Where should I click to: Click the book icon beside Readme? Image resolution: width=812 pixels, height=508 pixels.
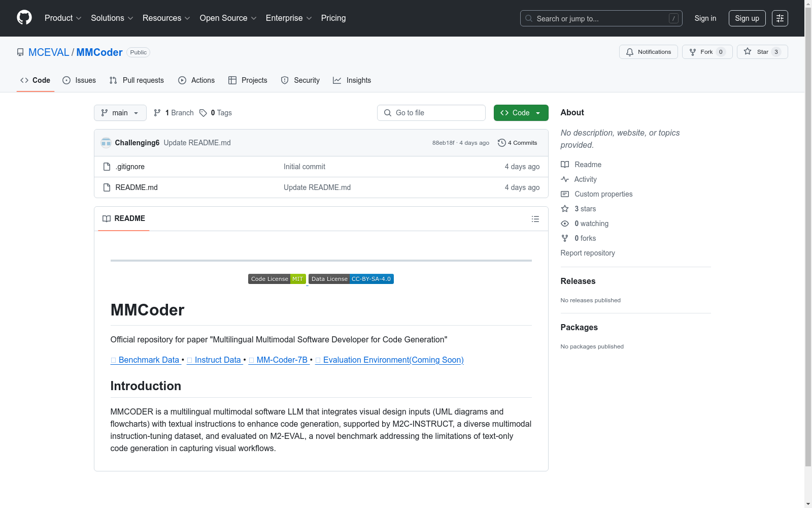(565, 165)
